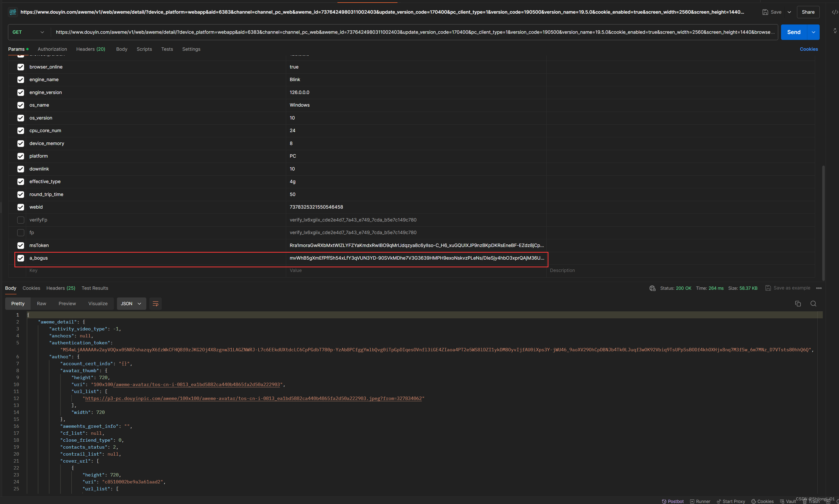This screenshot has height=504, width=839.
Task: Enable the verifyFp parameter checkbox
Action: [21, 220]
